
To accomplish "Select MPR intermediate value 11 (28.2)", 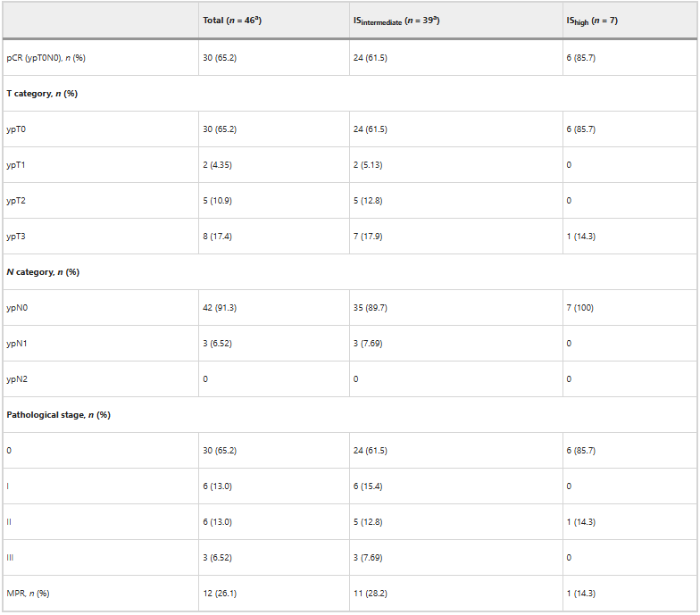I will tap(371, 594).
